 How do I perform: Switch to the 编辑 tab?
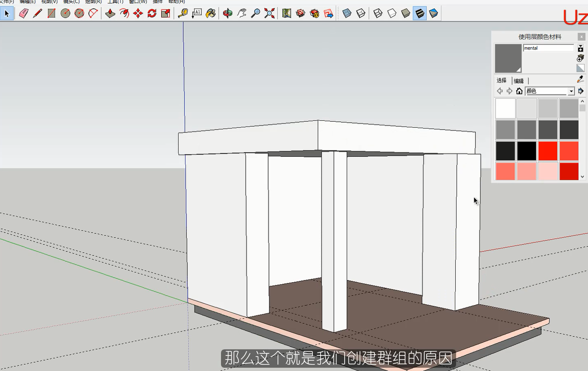pos(519,81)
